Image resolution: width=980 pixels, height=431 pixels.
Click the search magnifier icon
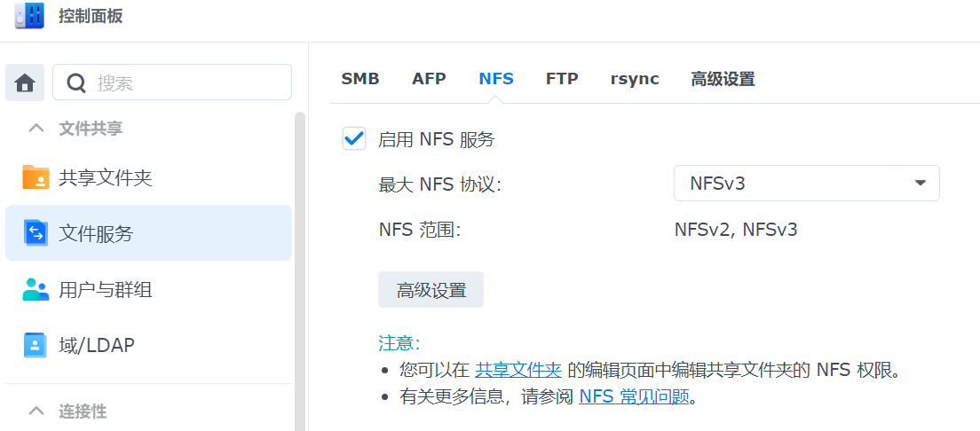coord(77,82)
